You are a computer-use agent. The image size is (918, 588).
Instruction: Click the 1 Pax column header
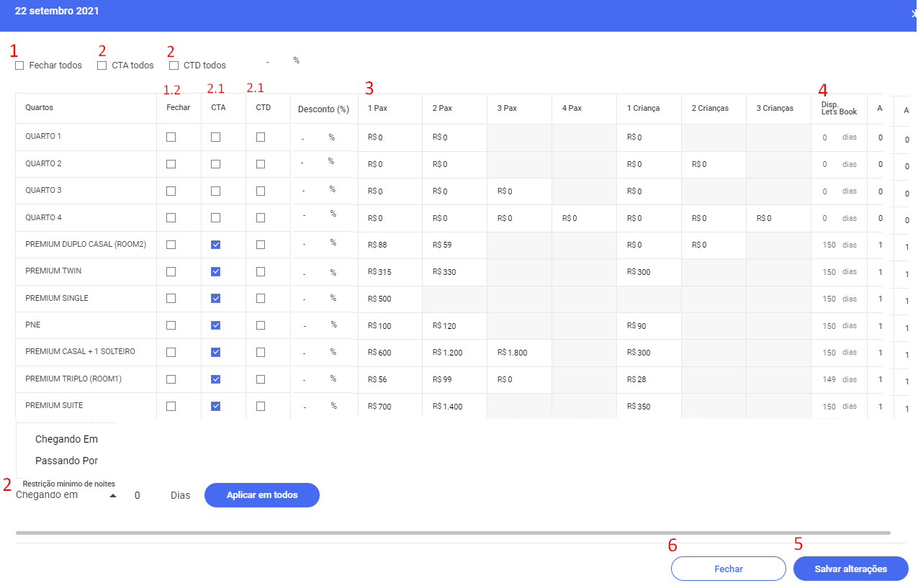click(379, 109)
